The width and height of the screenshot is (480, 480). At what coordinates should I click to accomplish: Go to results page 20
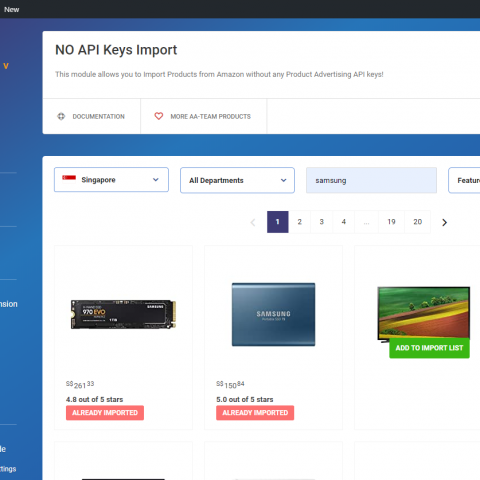tap(417, 222)
